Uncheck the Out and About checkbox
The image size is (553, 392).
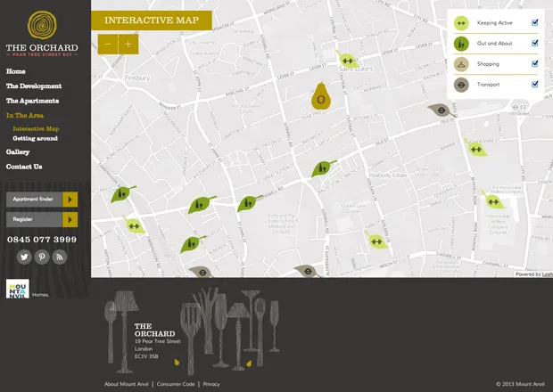pyautogui.click(x=535, y=43)
